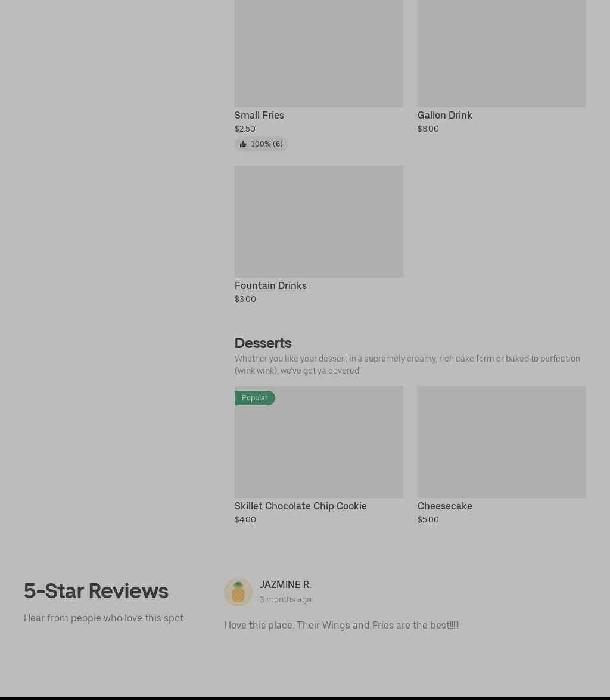
Task: Click the thumbs-up icon under Small Fries
Action: point(243,144)
